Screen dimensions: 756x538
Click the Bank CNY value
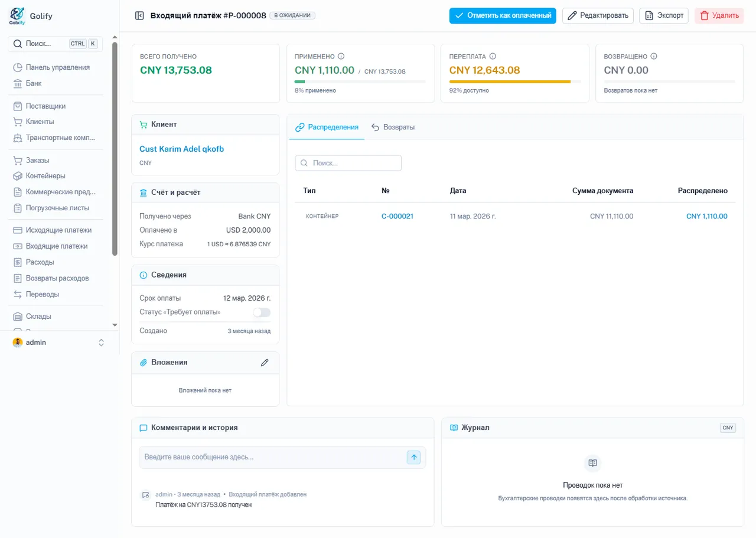tap(255, 216)
